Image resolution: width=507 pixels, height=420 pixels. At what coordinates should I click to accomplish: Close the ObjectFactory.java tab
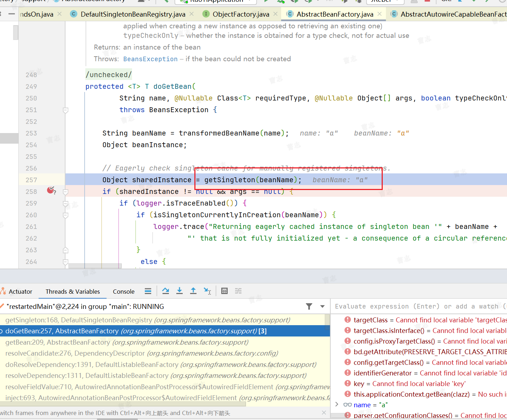point(275,14)
